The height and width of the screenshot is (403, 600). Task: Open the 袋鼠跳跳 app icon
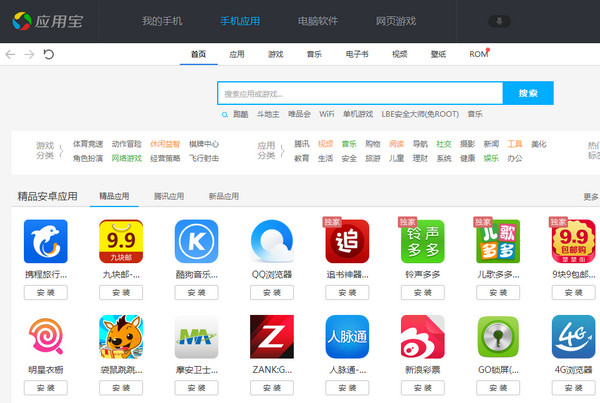(121, 337)
